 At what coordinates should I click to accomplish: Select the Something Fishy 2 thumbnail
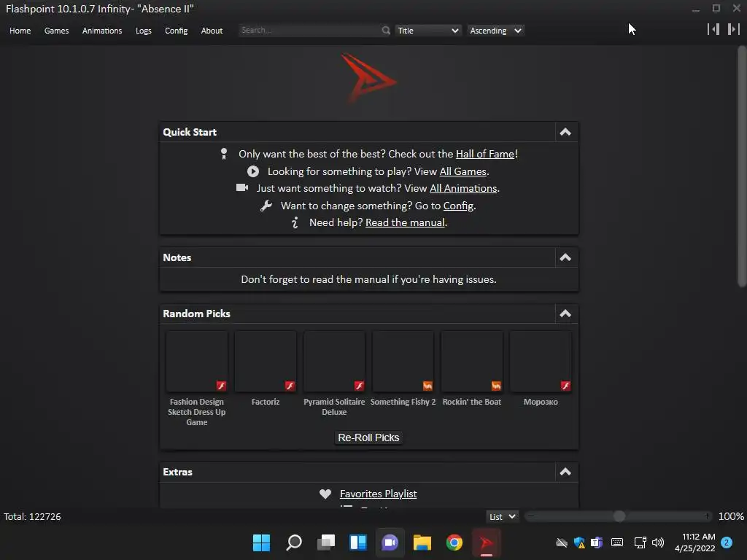403,362
